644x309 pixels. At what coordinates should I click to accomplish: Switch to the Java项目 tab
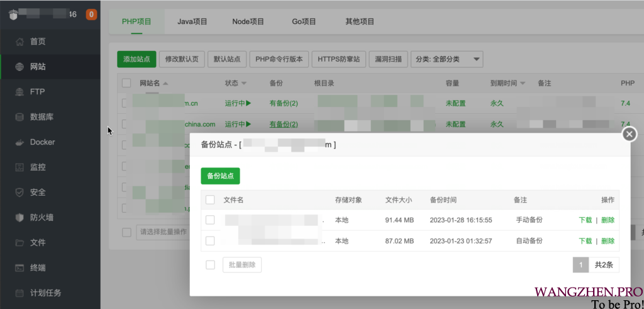[192, 21]
